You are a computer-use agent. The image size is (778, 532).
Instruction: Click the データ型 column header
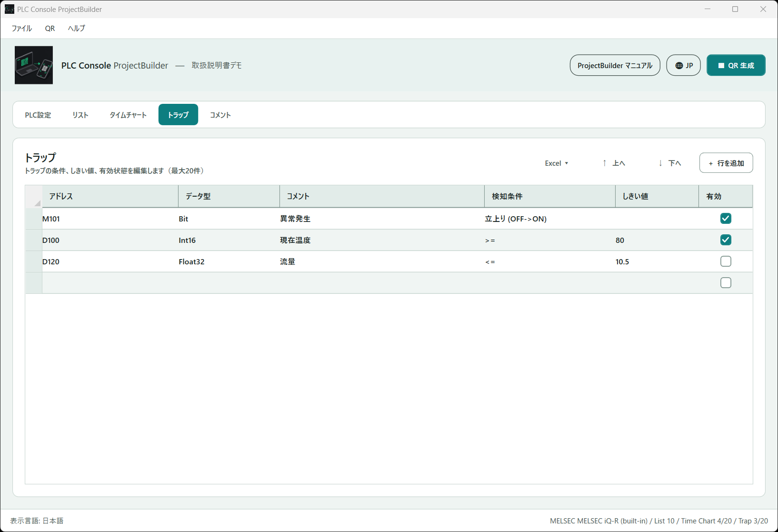click(x=229, y=196)
